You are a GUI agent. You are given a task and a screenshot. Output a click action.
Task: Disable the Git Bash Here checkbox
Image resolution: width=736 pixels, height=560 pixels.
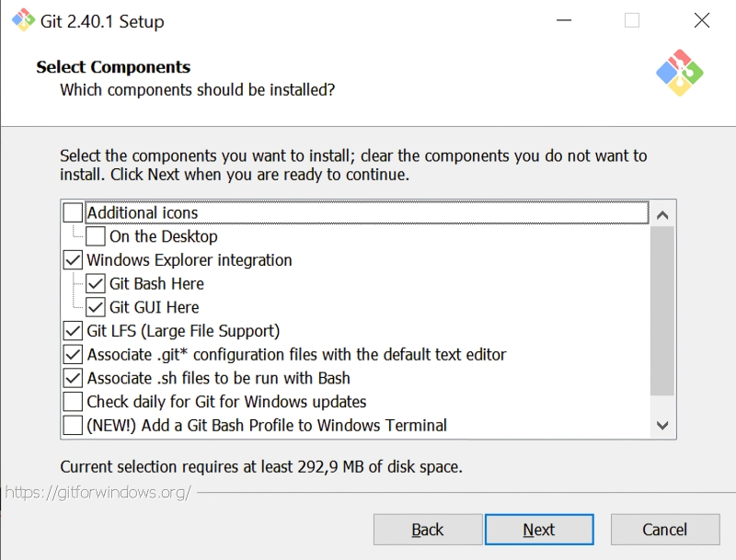pyautogui.click(x=96, y=284)
